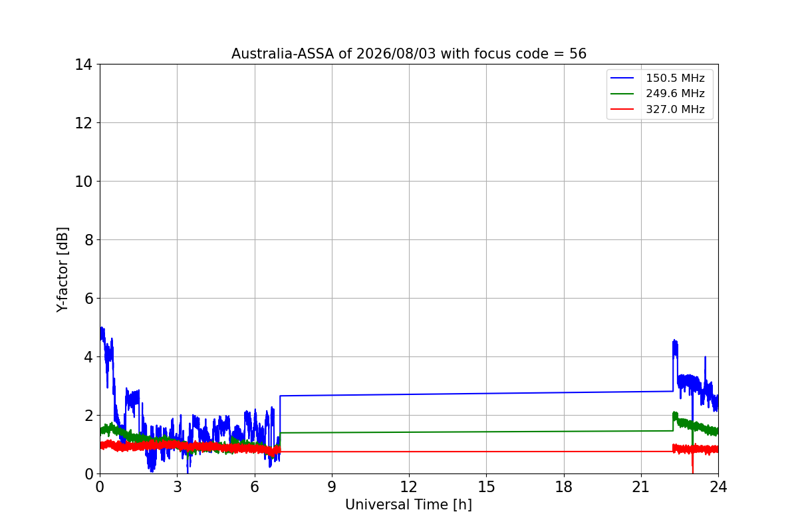Viewport: 798px width, 532px height.
Task: Click the blue spike near 22 hours
Action: click(x=675, y=348)
